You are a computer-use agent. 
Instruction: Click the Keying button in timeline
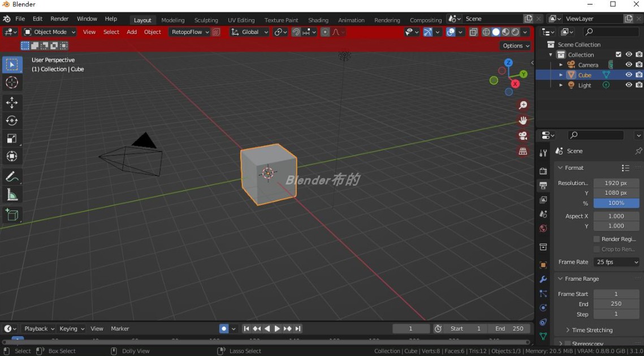pos(71,328)
